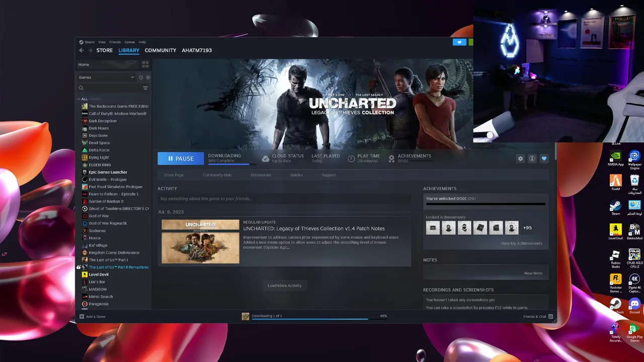This screenshot has height=362, width=644.
Task: Pause the Uncharted download
Action: point(181,159)
